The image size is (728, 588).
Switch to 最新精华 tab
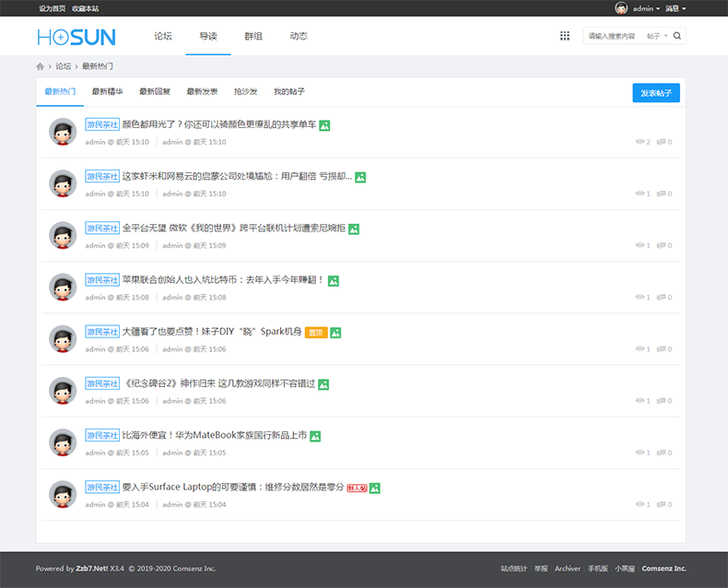107,91
